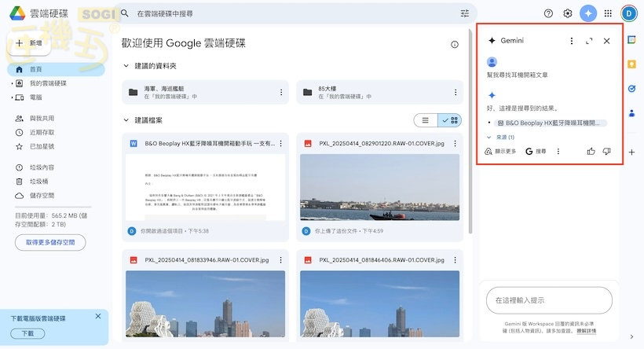Open Contacts side panel icon

(x=631, y=113)
